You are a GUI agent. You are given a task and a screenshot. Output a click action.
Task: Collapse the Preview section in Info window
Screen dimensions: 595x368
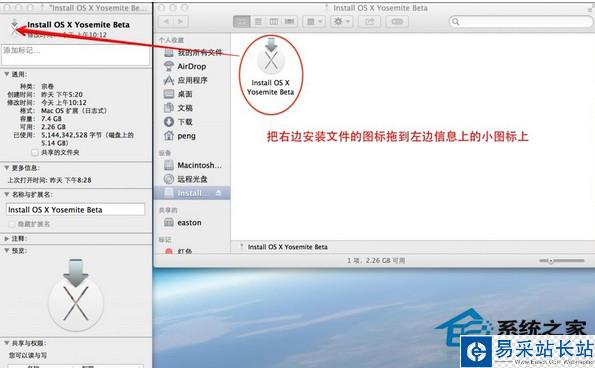click(x=6, y=250)
